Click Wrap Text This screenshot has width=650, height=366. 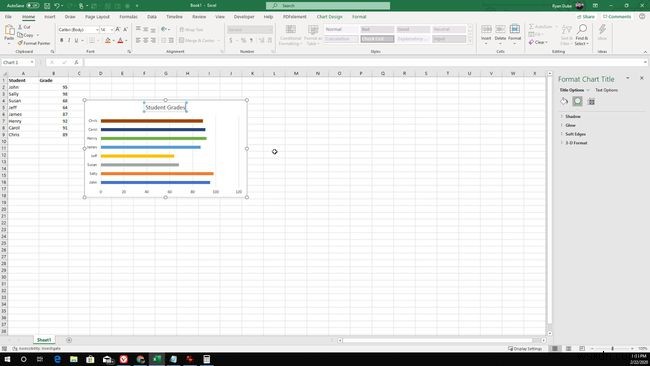(191, 29)
